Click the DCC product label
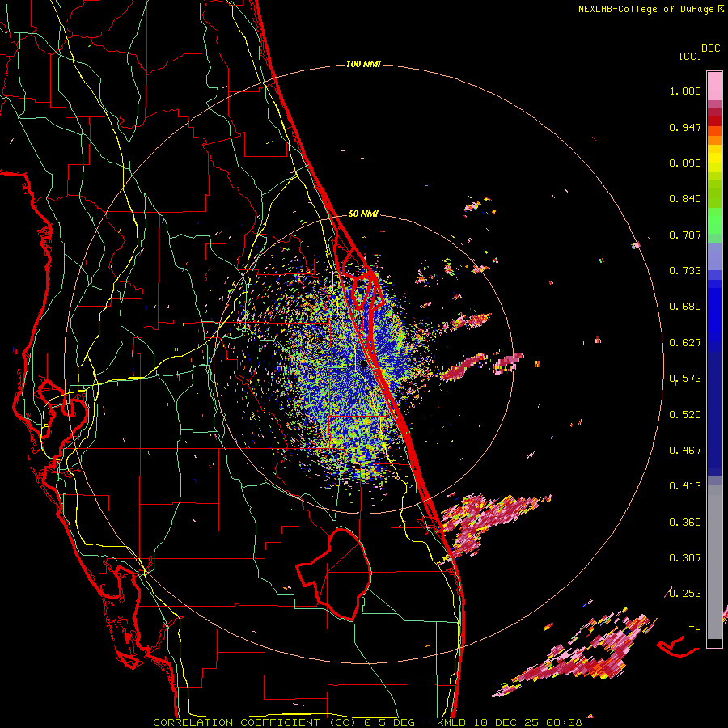Image resolution: width=728 pixels, height=728 pixels. point(710,49)
